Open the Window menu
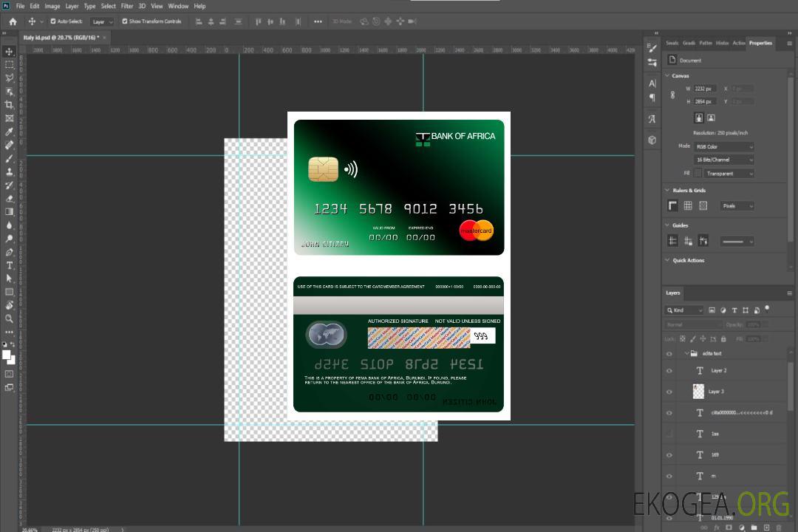Image resolution: width=798 pixels, height=532 pixels. coord(178,6)
